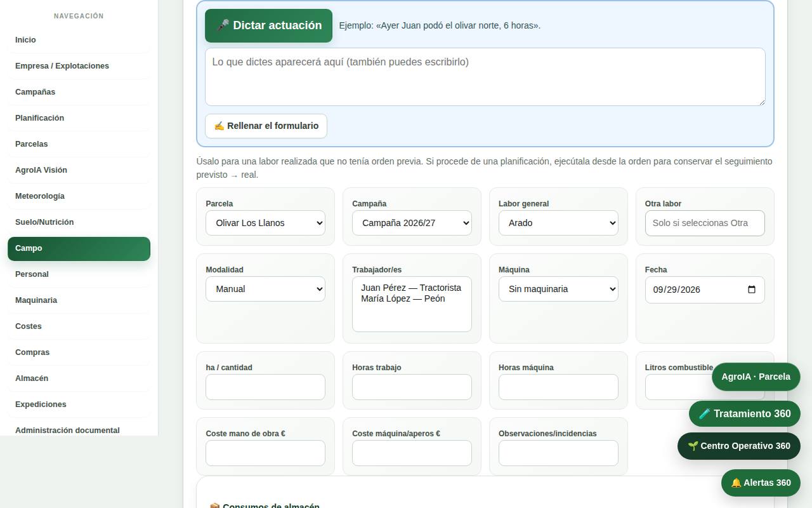Launch Centro Operativo 360

(739, 446)
